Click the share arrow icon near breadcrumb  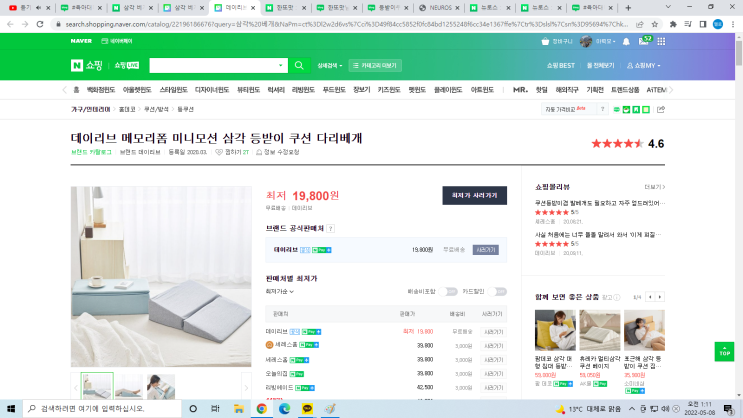pos(661,109)
